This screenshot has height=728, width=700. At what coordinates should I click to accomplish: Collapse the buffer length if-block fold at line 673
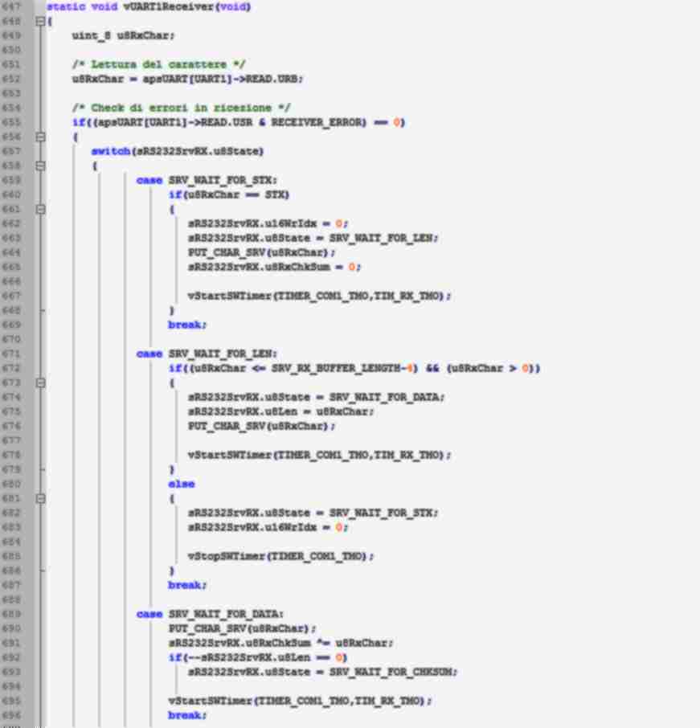point(40,383)
